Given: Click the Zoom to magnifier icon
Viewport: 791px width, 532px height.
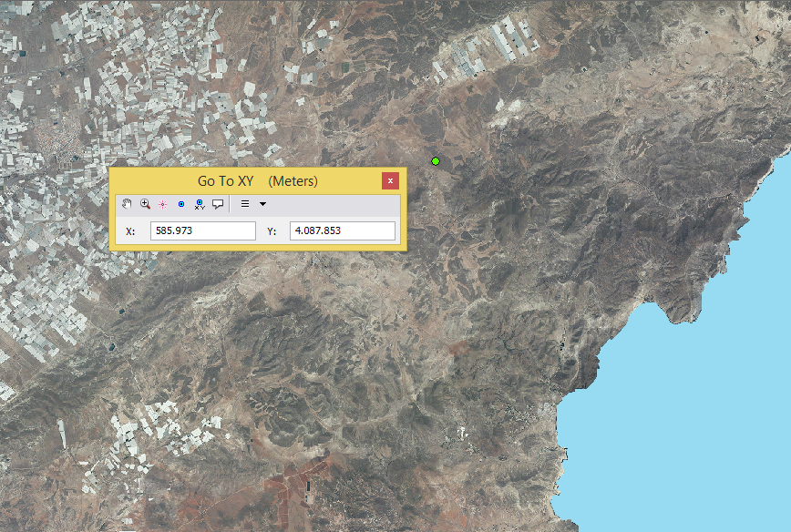Looking at the screenshot, I should tap(145, 204).
